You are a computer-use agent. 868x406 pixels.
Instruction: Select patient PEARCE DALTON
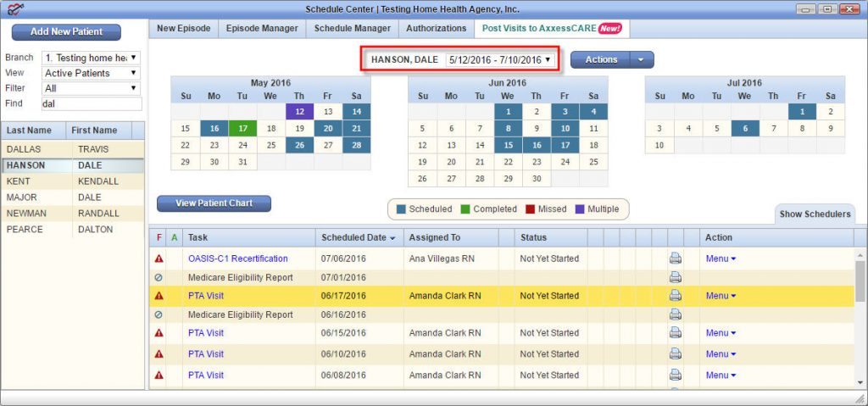[x=73, y=230]
